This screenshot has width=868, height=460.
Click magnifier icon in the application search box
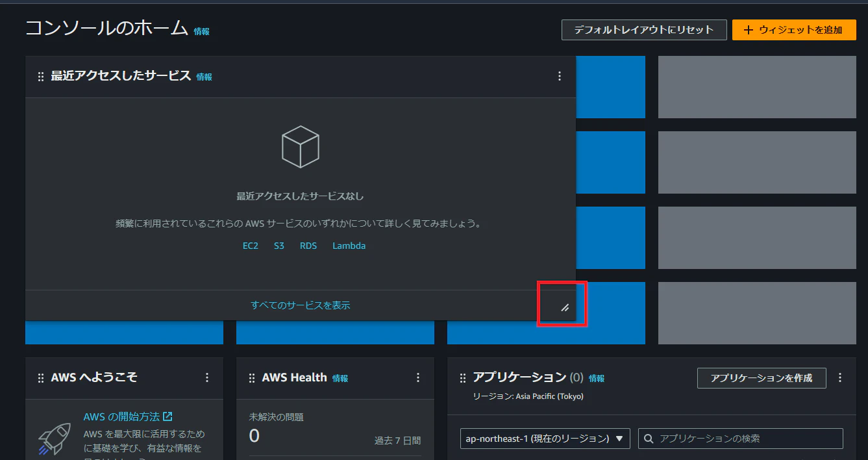(648, 439)
